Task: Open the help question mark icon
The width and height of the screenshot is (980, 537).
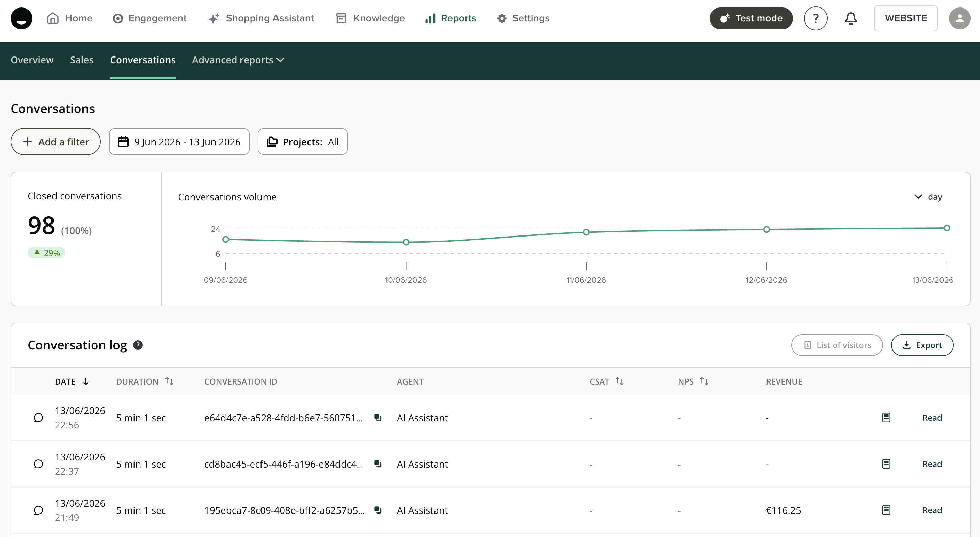Action: point(816,18)
